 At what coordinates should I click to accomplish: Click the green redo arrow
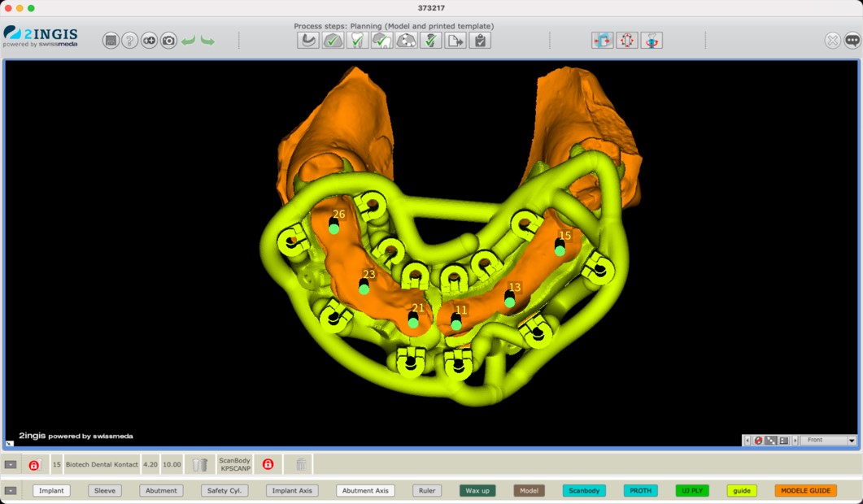[x=207, y=40]
